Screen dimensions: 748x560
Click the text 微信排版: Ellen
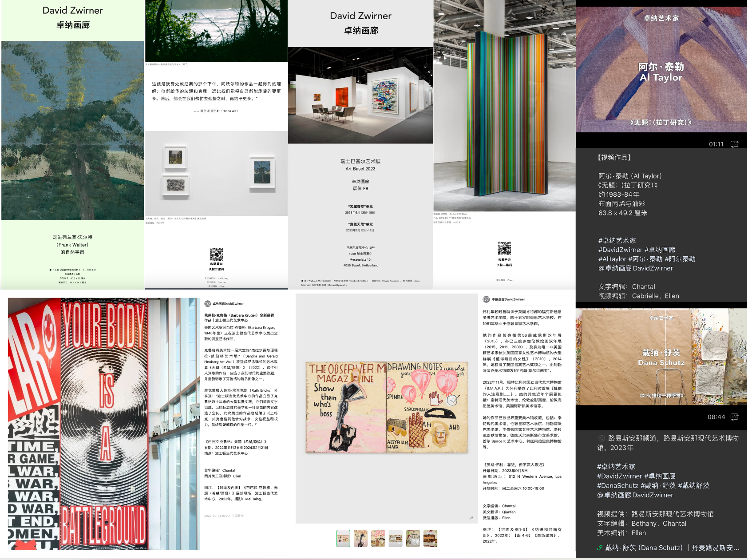point(496,518)
